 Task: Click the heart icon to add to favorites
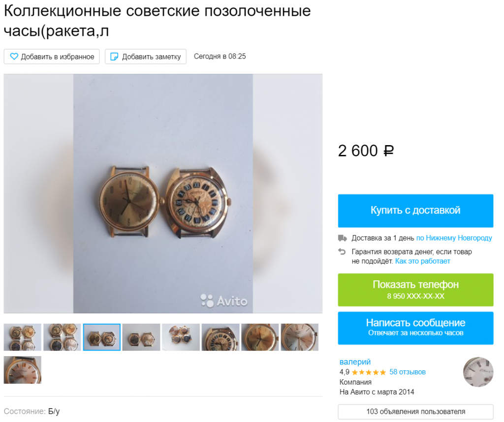click(x=14, y=57)
